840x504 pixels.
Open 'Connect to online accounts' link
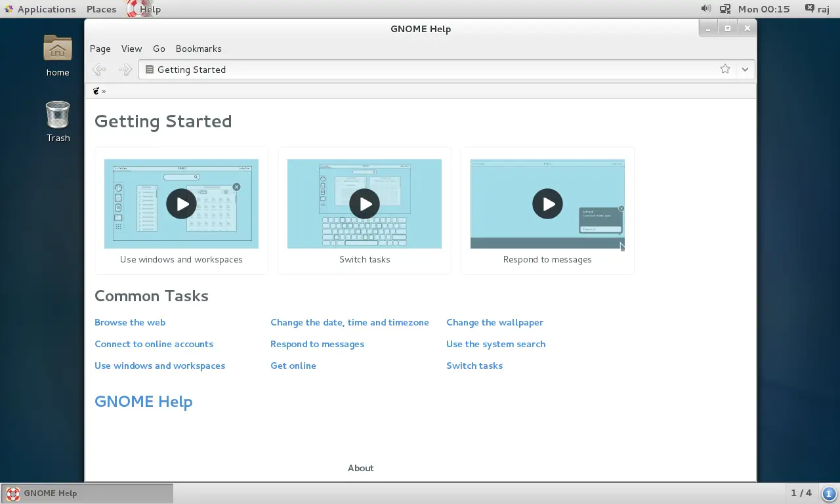coord(154,344)
